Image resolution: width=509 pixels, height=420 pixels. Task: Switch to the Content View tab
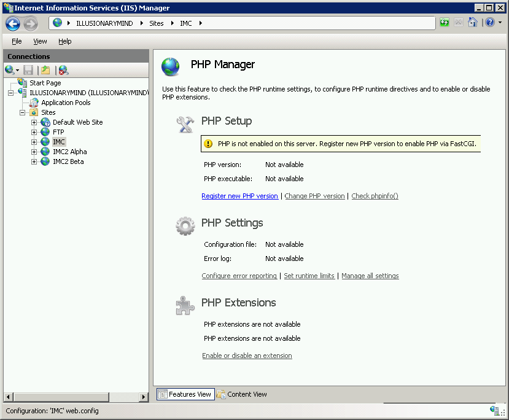coord(242,394)
